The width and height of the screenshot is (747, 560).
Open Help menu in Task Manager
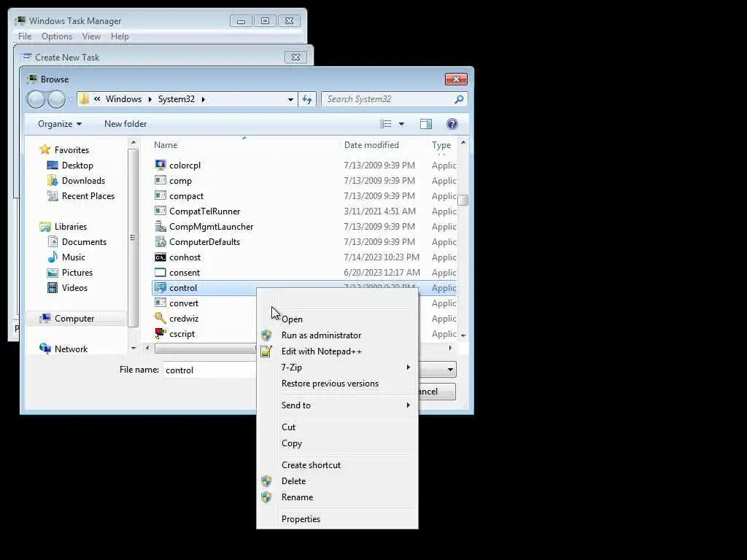point(120,36)
